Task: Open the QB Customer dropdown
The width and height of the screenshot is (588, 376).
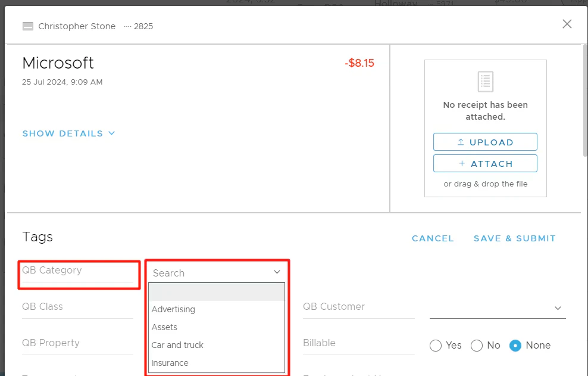Action: [x=498, y=308]
